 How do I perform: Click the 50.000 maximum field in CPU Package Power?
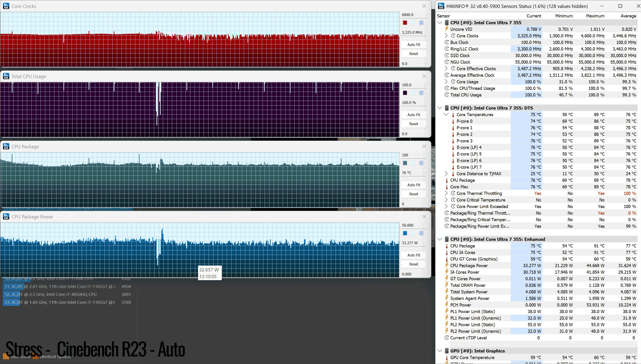[413, 225]
